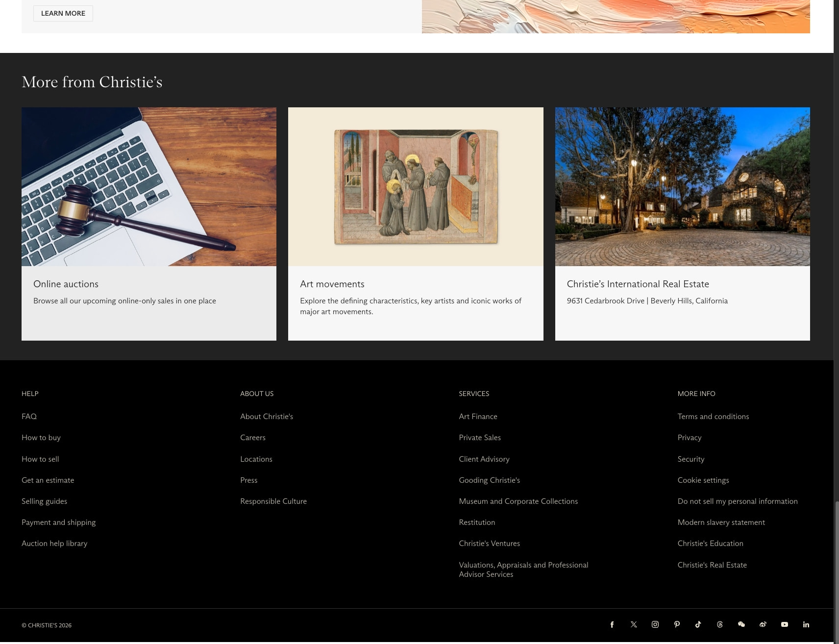Open Client Advisory link
Image resolution: width=839 pixels, height=644 pixels.
[484, 459]
